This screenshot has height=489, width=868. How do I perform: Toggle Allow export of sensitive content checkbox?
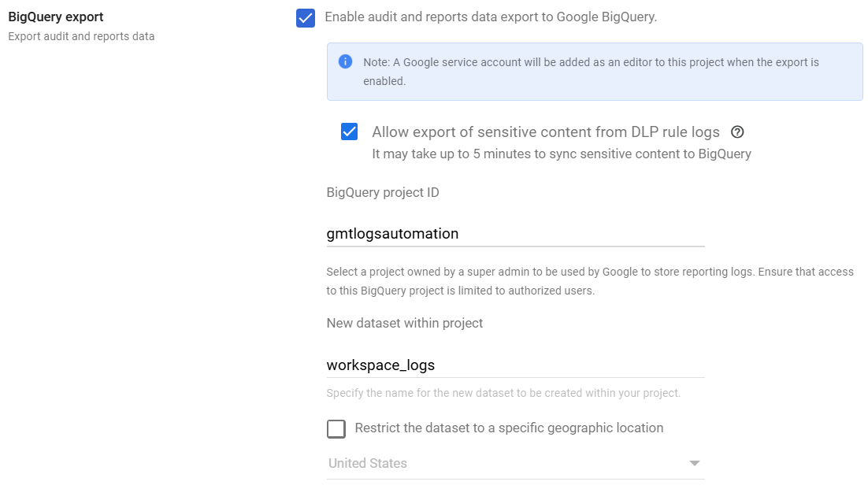click(x=350, y=132)
